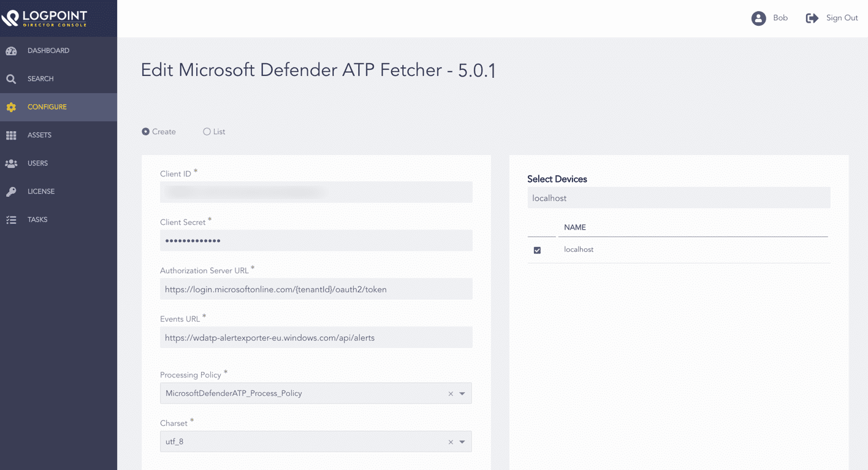
Task: Select the Create radio button
Action: pos(146,132)
